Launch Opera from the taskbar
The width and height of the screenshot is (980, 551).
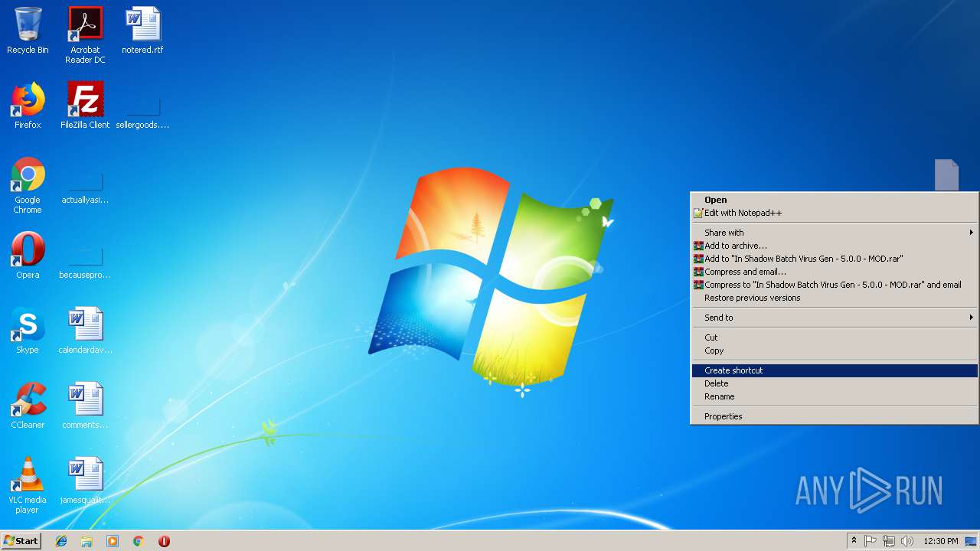(x=164, y=541)
